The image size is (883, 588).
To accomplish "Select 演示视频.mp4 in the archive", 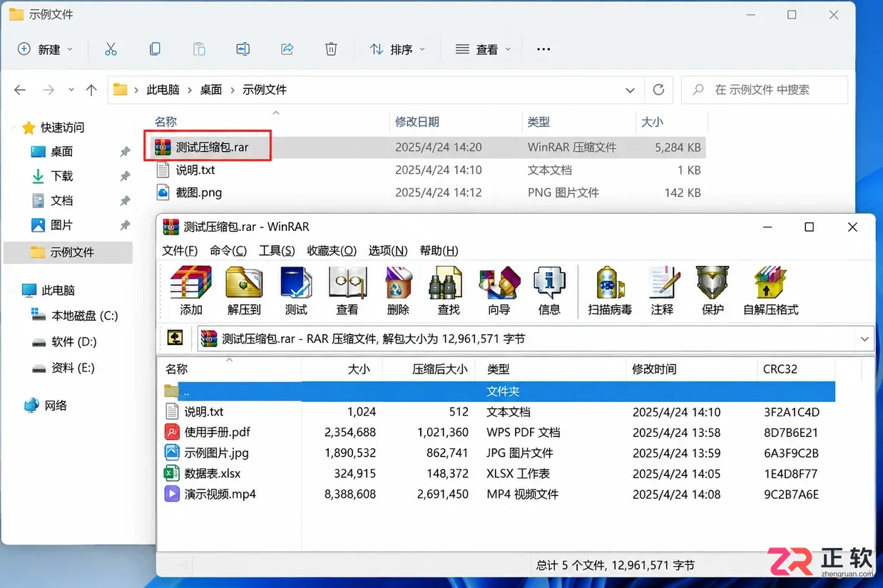I will click(x=220, y=494).
